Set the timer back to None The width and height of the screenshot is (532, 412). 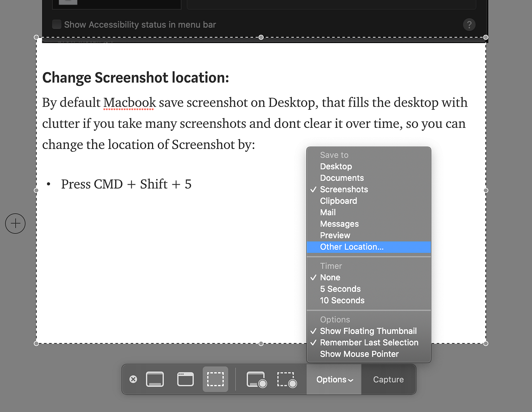(330, 277)
